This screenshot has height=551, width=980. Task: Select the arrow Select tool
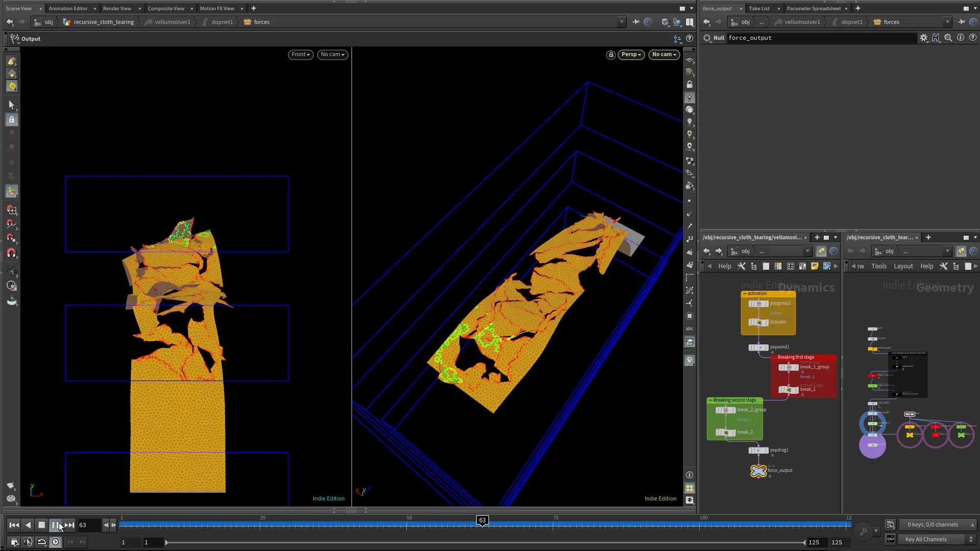click(12, 105)
